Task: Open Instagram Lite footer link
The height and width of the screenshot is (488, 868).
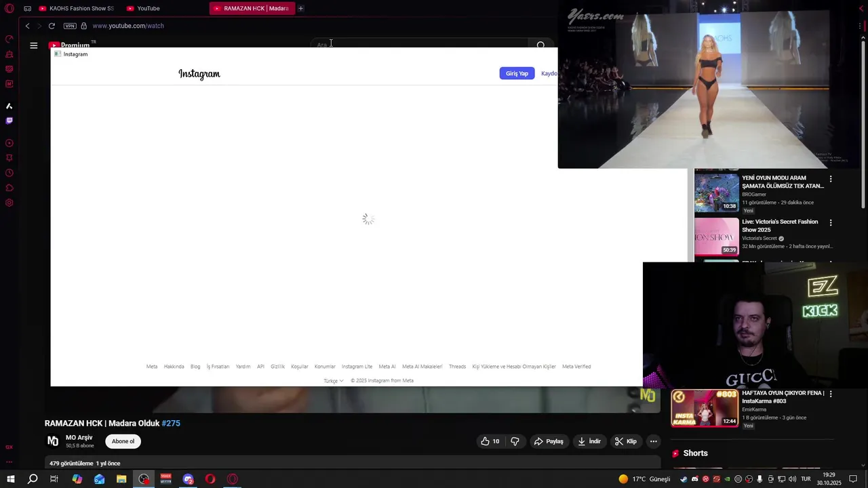Action: coord(357,367)
